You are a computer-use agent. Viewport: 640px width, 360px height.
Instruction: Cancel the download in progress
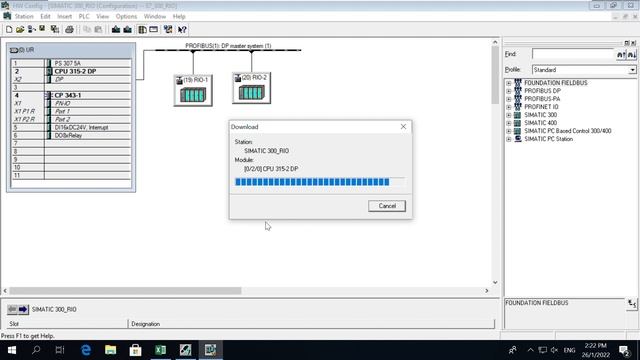point(387,206)
